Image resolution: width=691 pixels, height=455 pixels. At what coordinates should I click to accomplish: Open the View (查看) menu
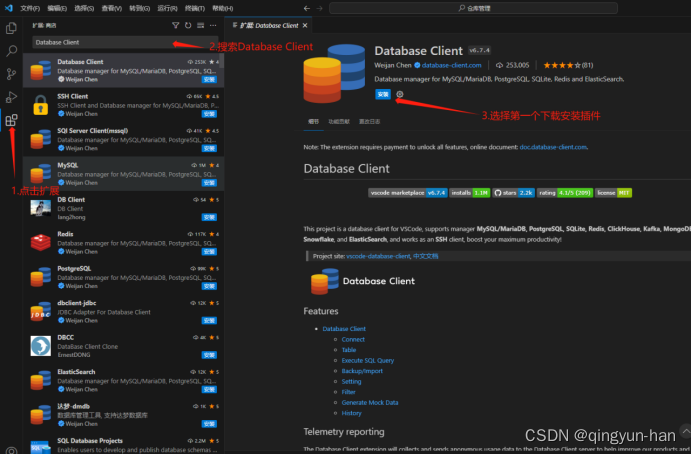pos(111,8)
